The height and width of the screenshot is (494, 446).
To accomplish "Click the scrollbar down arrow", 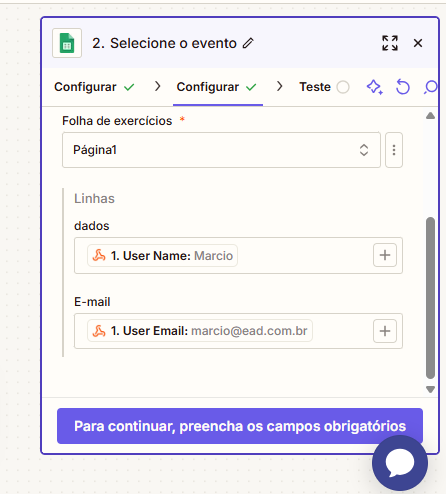I will pyautogui.click(x=430, y=389).
